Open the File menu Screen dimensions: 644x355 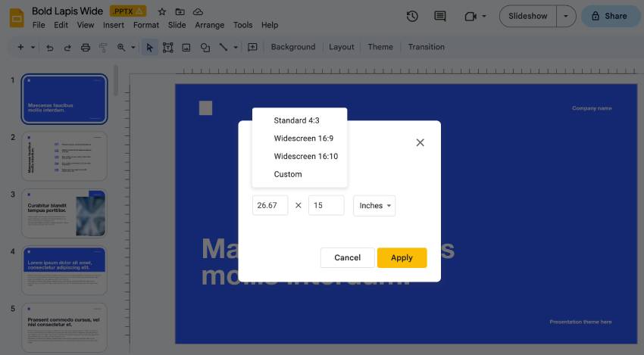[39, 25]
